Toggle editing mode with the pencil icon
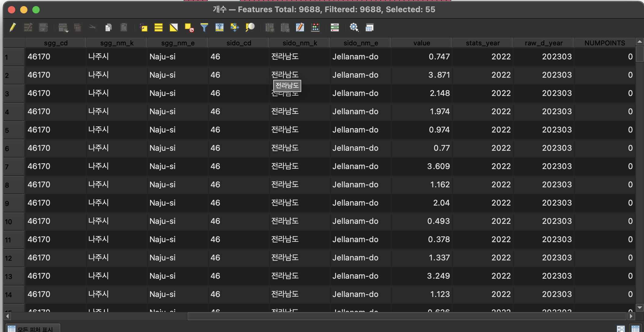Viewport: 644px width, 332px height. [13, 28]
